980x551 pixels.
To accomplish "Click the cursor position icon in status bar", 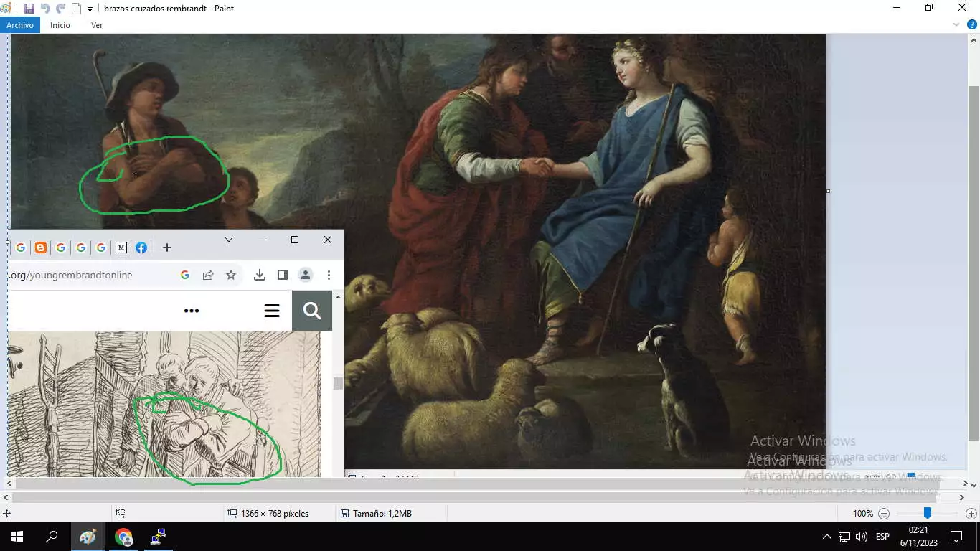I will pos(6,514).
